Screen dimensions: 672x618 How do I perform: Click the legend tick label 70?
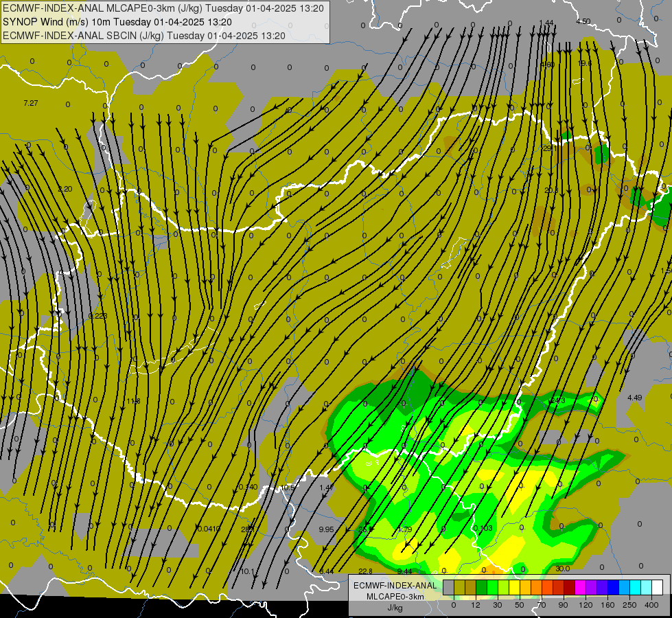pos(542,605)
